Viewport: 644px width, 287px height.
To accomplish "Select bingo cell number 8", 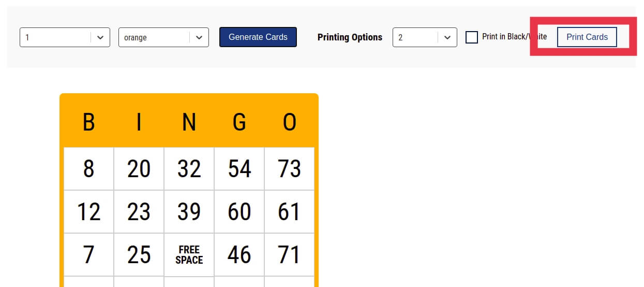I will tap(88, 169).
